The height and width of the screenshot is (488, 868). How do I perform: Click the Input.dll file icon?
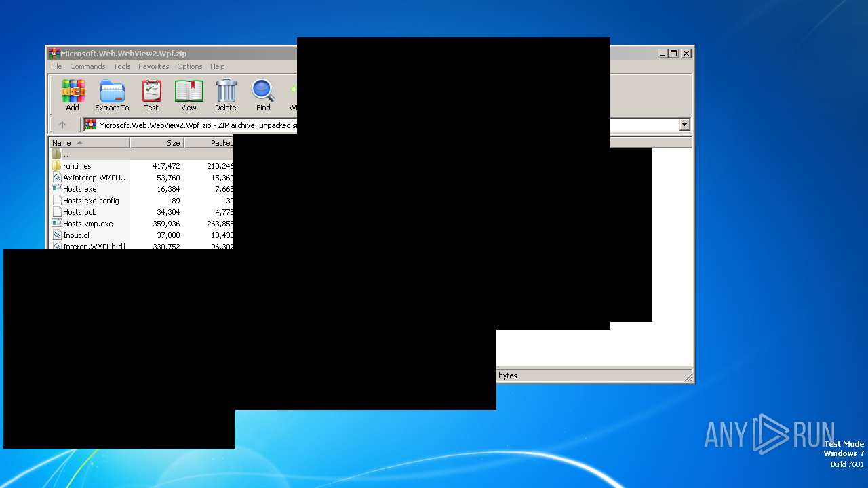point(57,235)
